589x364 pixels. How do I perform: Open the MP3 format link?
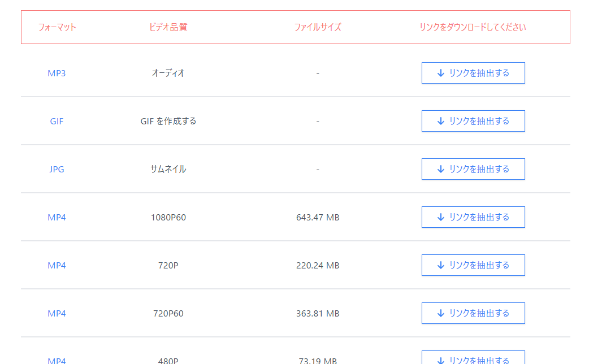57,72
